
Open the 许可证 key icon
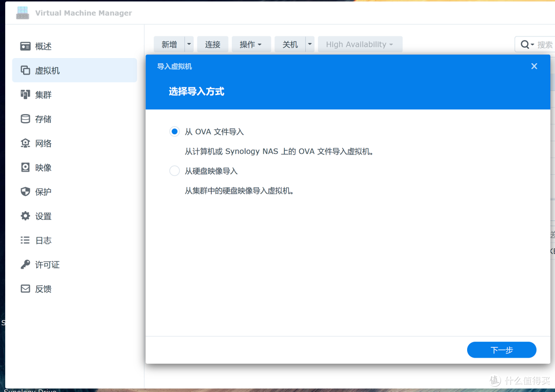click(25, 264)
